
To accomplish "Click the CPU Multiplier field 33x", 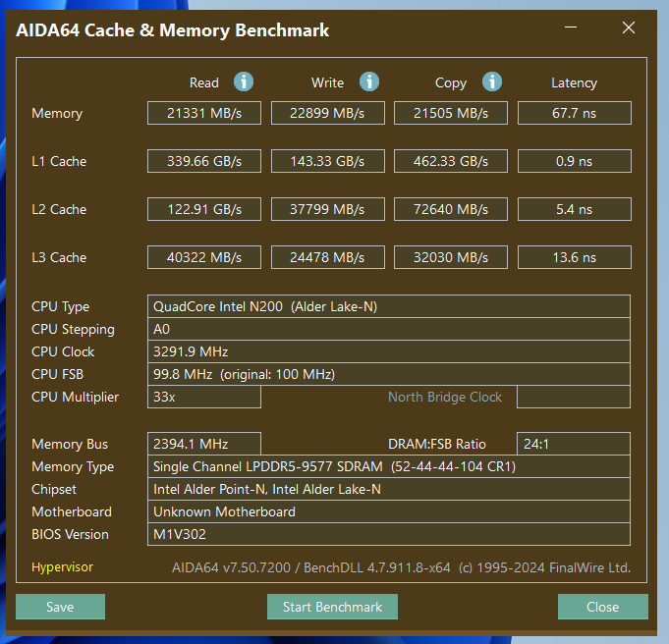I will [204, 397].
